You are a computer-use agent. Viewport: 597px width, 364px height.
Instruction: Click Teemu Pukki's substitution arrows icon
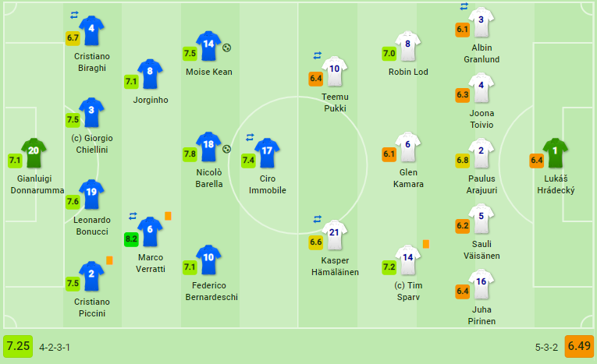(x=318, y=55)
